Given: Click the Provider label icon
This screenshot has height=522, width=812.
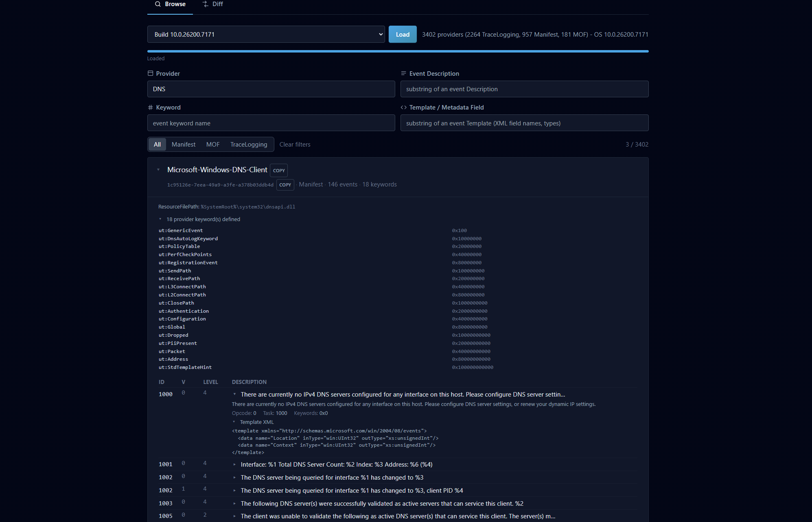Looking at the screenshot, I should click(150, 73).
